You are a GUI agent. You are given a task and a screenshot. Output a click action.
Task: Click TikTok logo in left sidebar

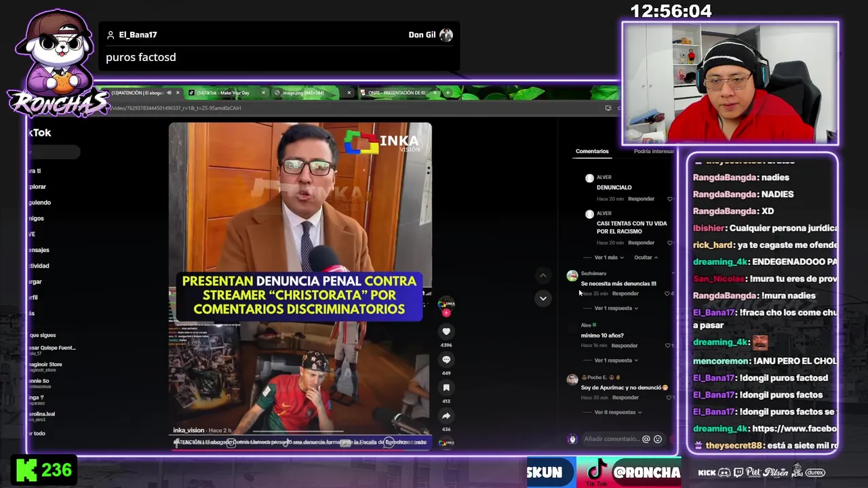(x=39, y=133)
